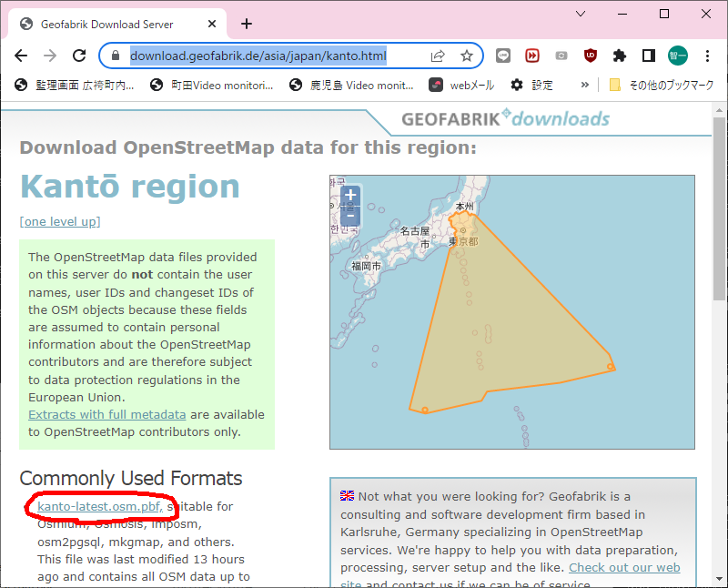This screenshot has height=588, width=728.
Task: Toggle the browser side panel
Action: 649,56
